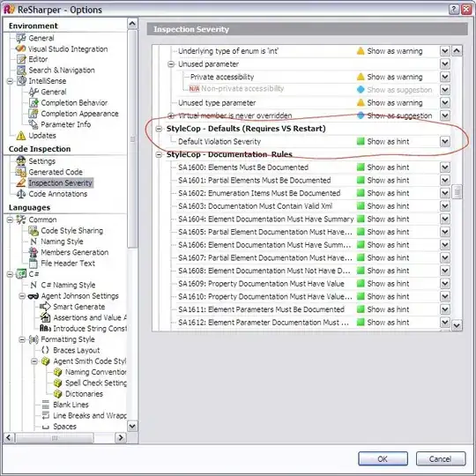Click the Members Generation icon

click(33, 252)
